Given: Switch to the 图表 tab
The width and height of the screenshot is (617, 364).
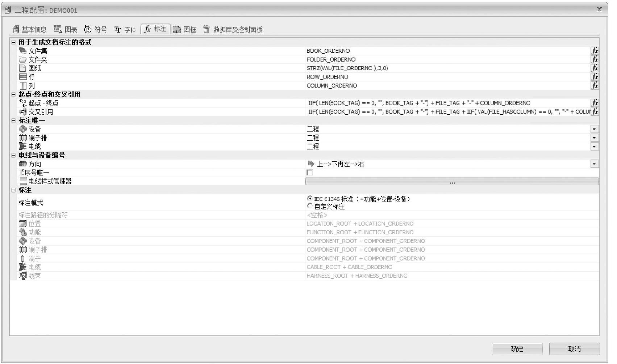Looking at the screenshot, I should tap(66, 29).
